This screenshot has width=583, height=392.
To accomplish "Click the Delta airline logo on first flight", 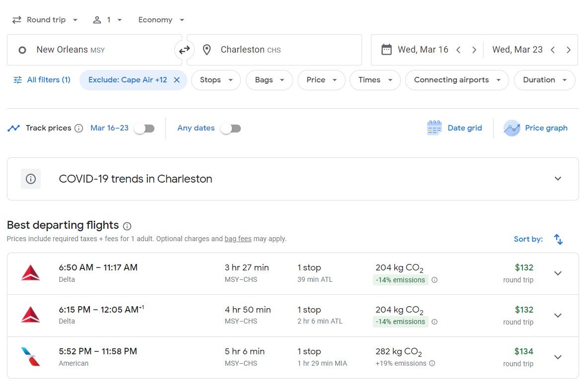I will 31,272.
